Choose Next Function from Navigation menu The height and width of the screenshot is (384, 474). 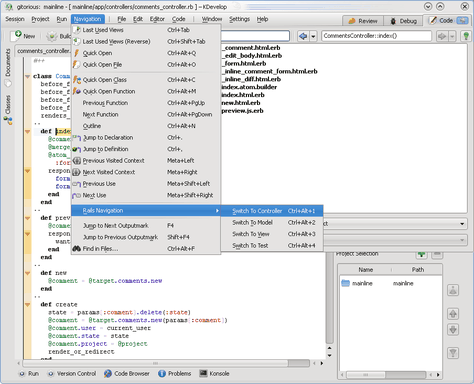(146, 114)
